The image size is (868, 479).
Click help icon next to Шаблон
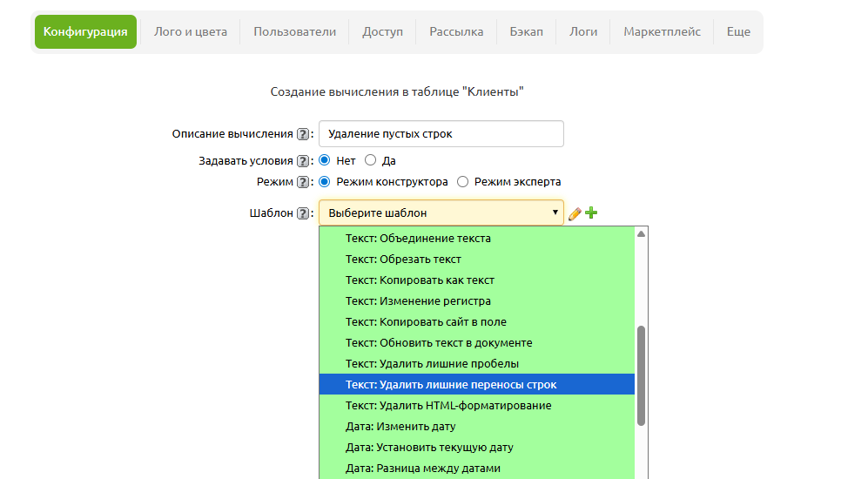click(303, 213)
